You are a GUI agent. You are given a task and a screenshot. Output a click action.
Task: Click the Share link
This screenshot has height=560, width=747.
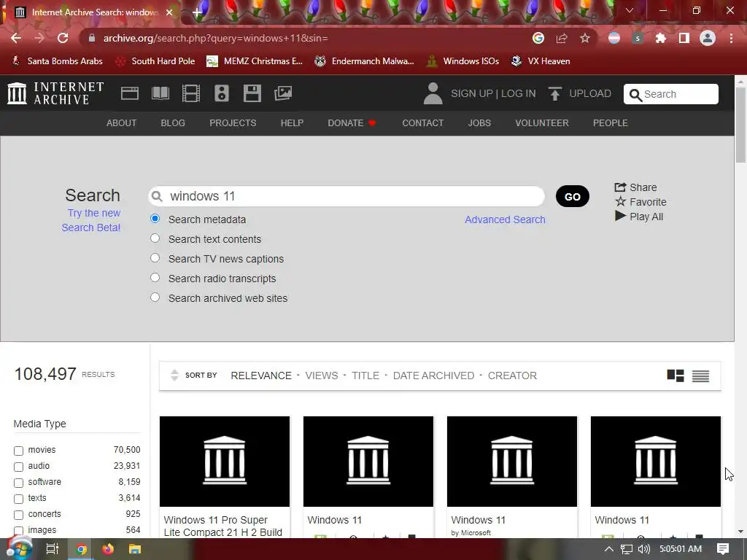pos(635,187)
